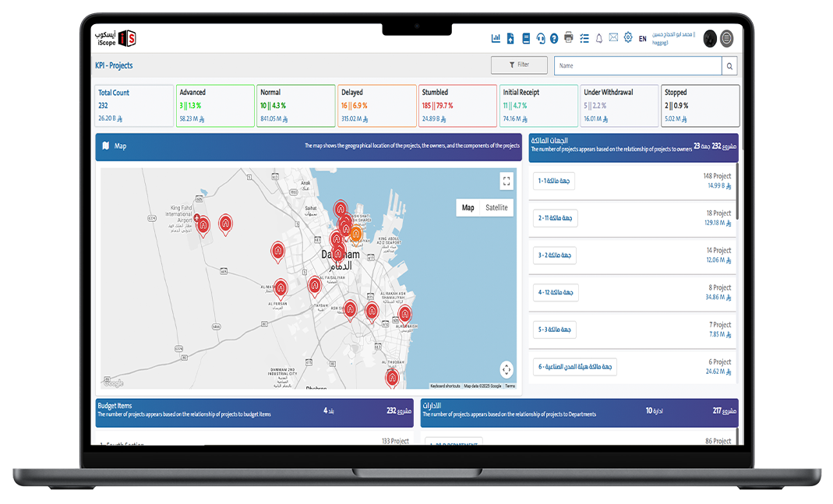The height and width of the screenshot is (504, 833).
Task: Switch language using the EN selector
Action: tap(643, 39)
